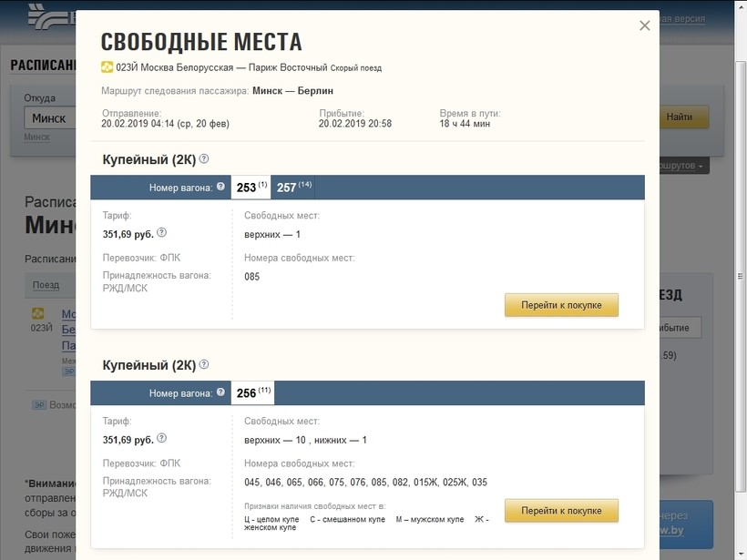Click the Минск suggestion link below Откуда
This screenshot has width=747, height=560.
coord(36,137)
